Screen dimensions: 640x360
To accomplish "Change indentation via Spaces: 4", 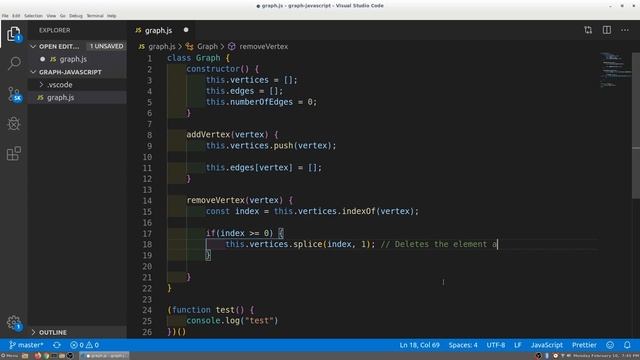I will [x=463, y=345].
